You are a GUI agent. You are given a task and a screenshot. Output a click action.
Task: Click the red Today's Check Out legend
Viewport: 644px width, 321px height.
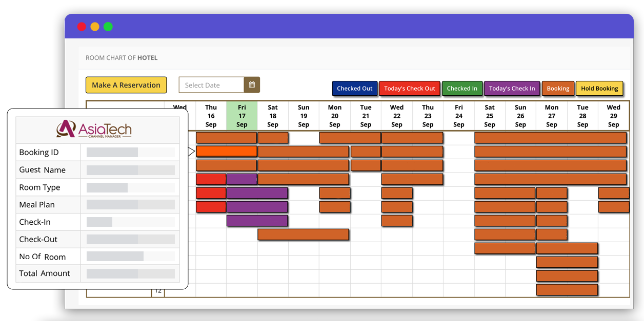pos(410,88)
